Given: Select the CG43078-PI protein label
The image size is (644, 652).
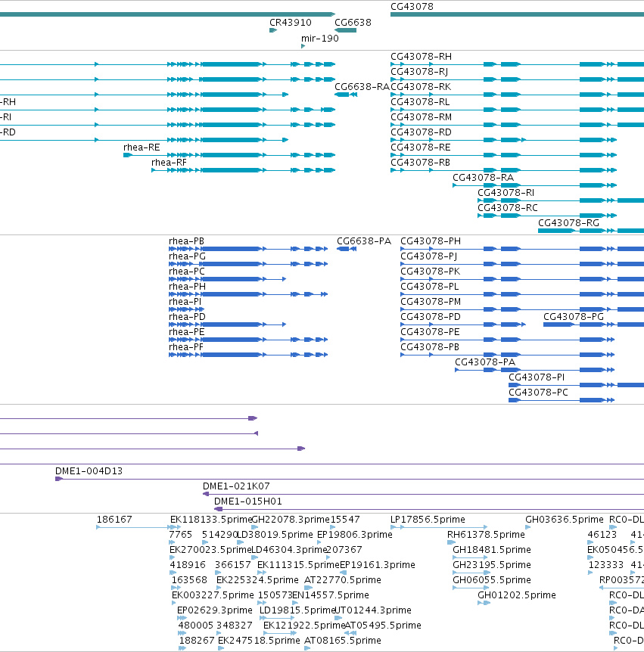Looking at the screenshot, I should (537, 377).
